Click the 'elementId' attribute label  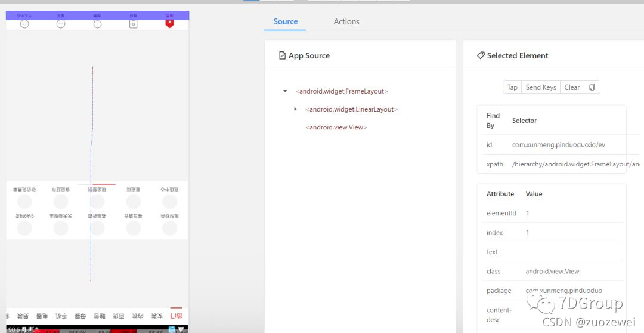click(501, 213)
